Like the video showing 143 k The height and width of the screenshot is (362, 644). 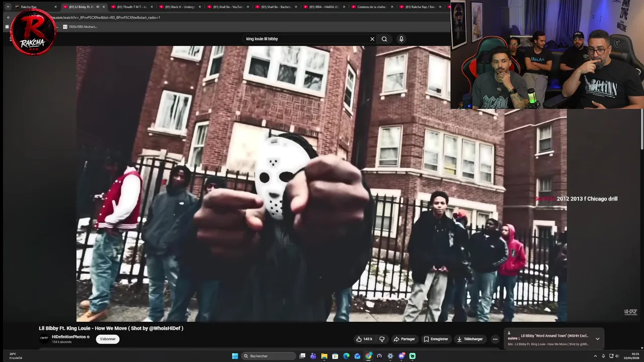click(x=364, y=339)
